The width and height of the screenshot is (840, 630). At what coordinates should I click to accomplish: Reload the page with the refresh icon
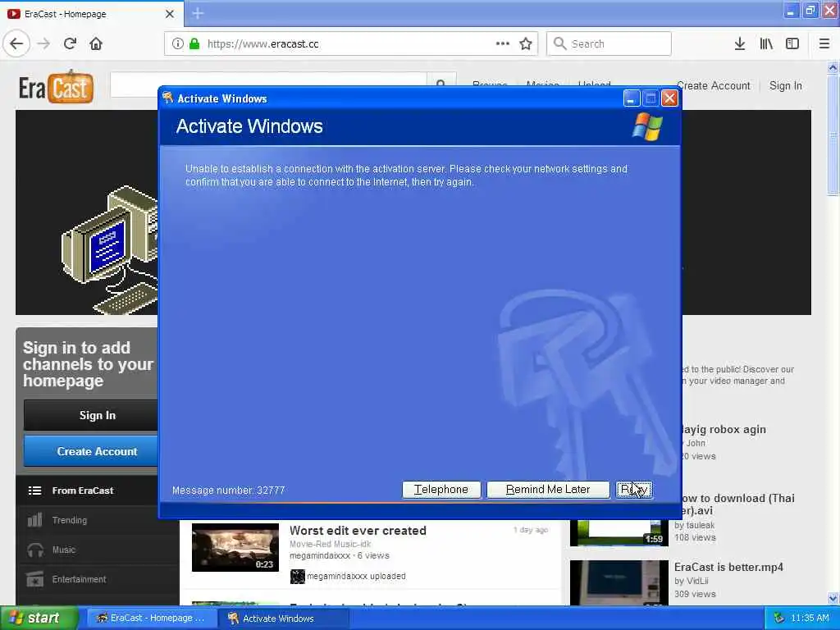click(71, 44)
